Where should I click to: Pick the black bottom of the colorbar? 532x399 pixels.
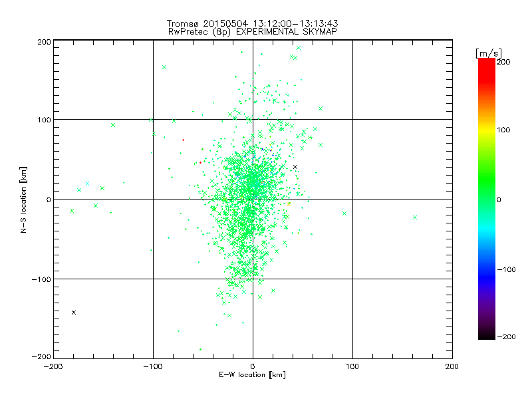487,335
